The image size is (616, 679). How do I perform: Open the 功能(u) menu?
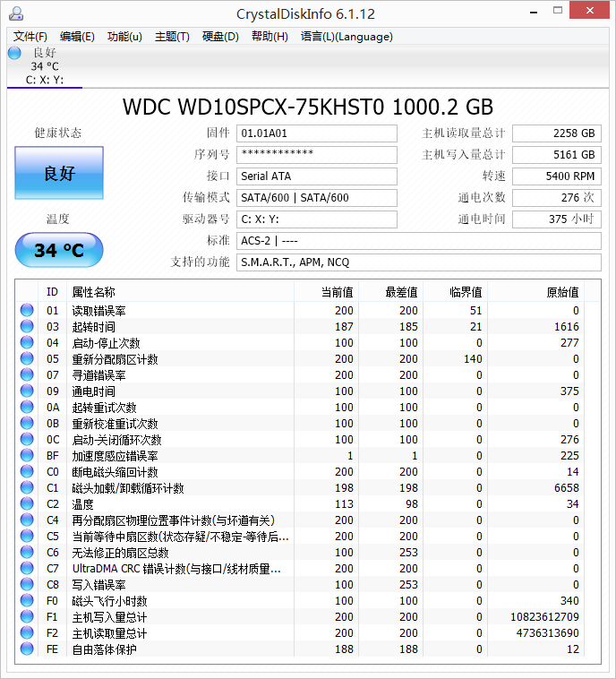tap(124, 37)
